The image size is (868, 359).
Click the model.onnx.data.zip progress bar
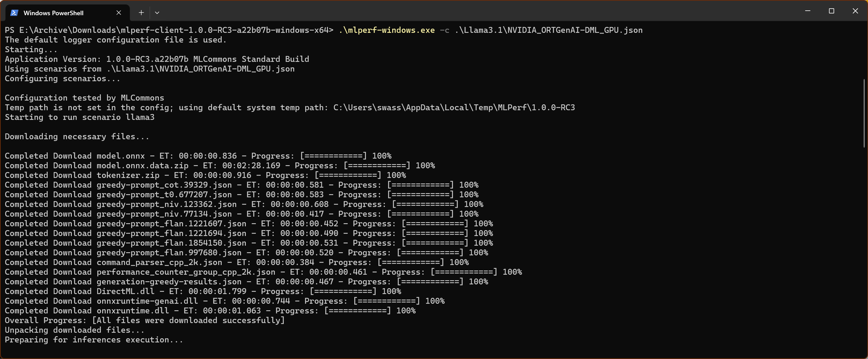377,166
